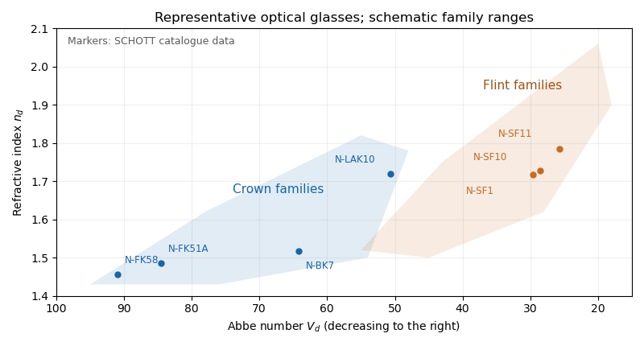644x346 pixels.
Task: Click the Abbe number x-axis label
Action: tap(344, 326)
